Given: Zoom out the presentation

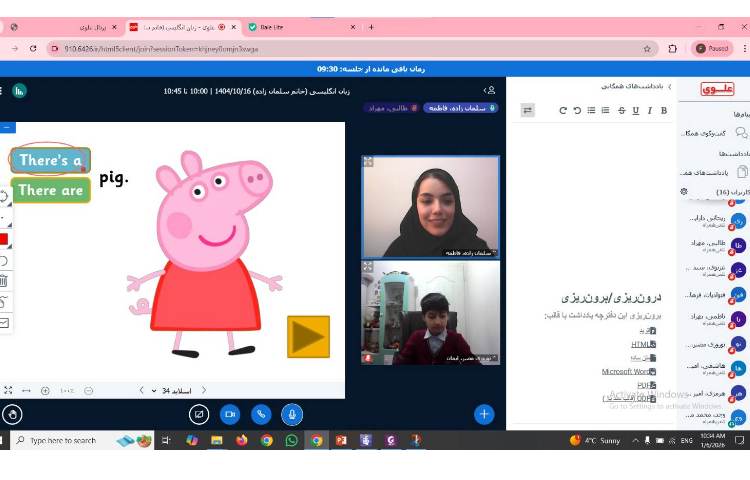Looking at the screenshot, I should pos(88,391).
